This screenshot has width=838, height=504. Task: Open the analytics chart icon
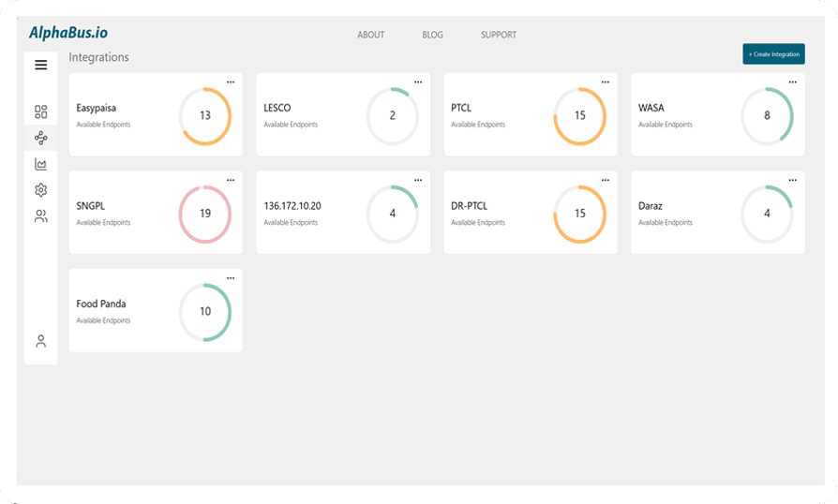click(x=40, y=164)
